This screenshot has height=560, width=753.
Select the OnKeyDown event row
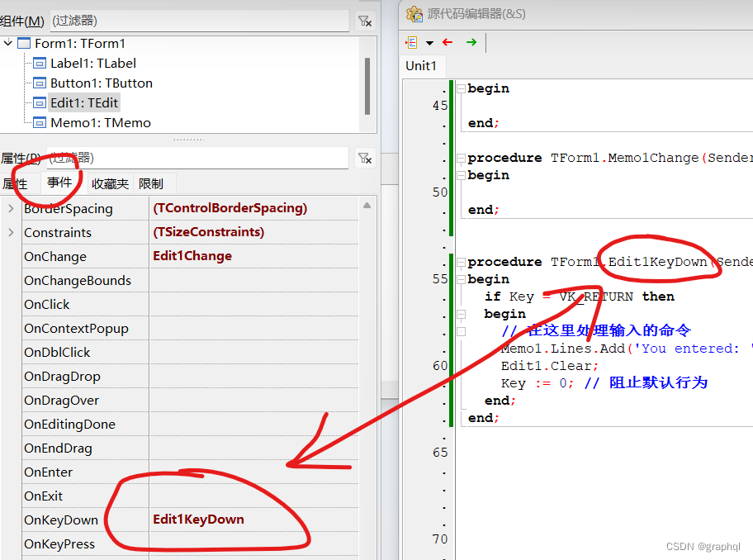coord(190,520)
